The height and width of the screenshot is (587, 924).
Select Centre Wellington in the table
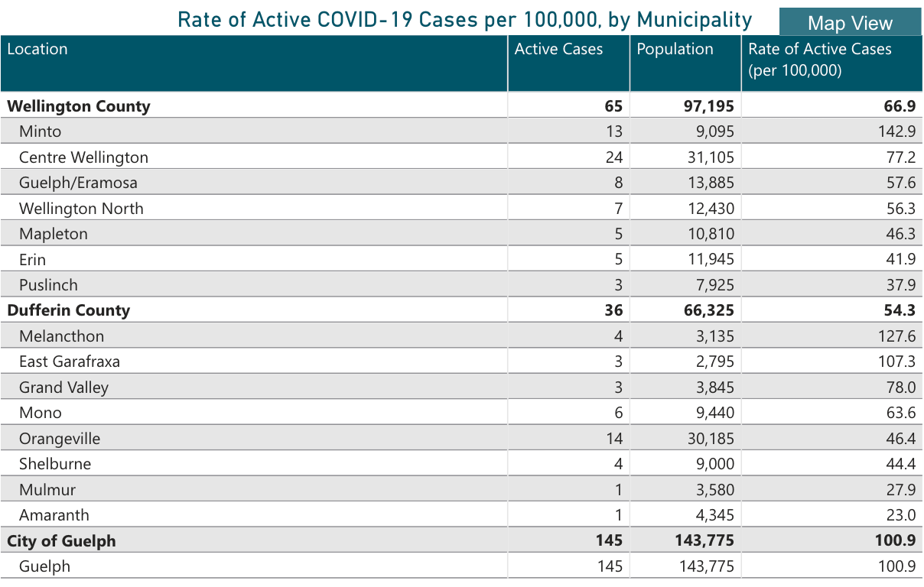[x=83, y=157]
